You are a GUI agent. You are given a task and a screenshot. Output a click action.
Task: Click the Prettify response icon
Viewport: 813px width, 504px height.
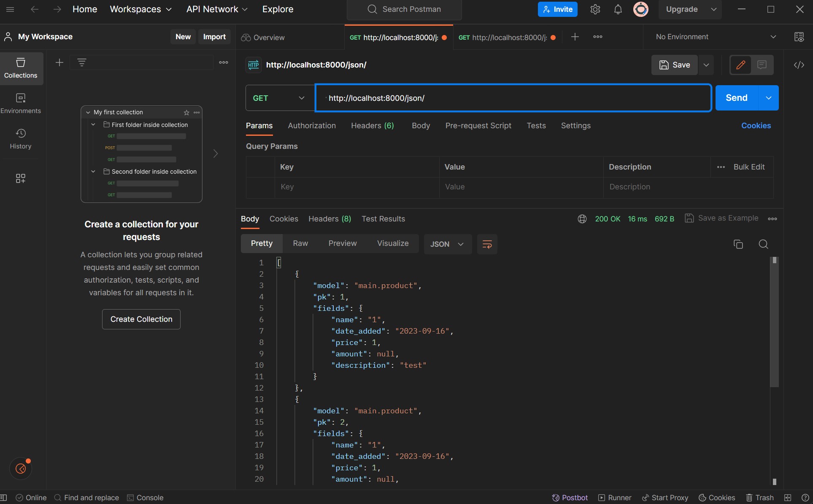point(486,243)
